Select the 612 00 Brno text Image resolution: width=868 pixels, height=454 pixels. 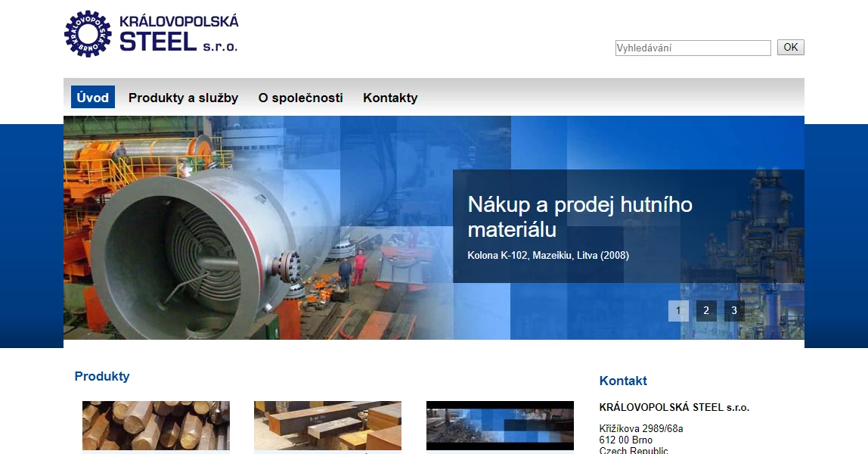[625, 440]
